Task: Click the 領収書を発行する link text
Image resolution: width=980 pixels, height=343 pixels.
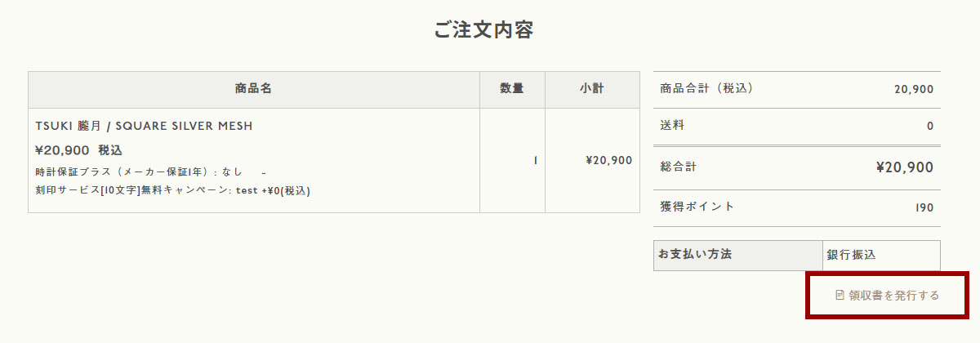Action: 894,295
